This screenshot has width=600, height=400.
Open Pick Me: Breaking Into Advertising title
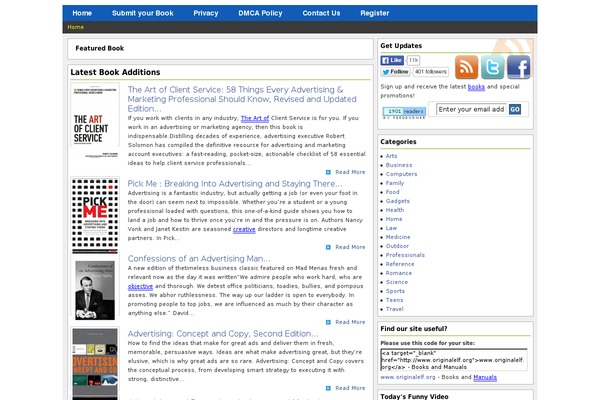[235, 183]
